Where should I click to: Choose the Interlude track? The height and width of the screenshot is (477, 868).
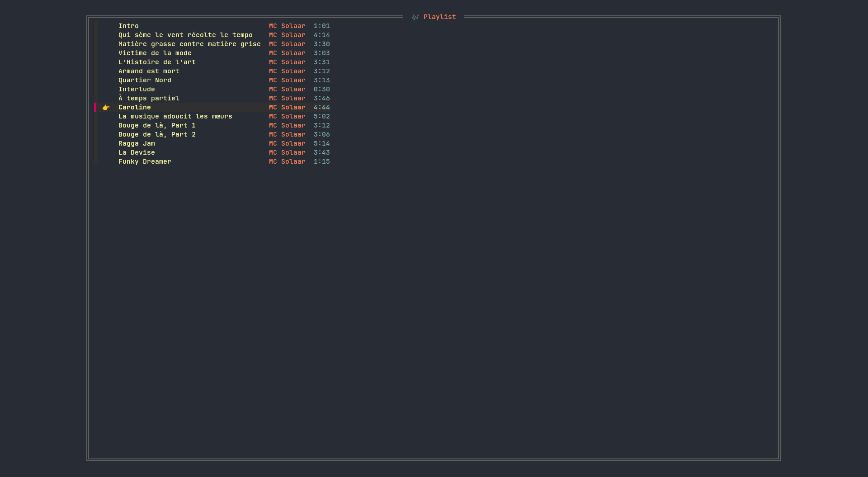coord(137,90)
